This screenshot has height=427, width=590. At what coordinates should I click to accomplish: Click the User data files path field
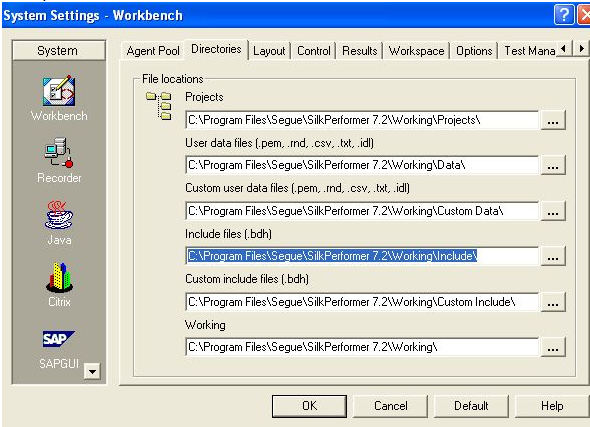coord(362,165)
